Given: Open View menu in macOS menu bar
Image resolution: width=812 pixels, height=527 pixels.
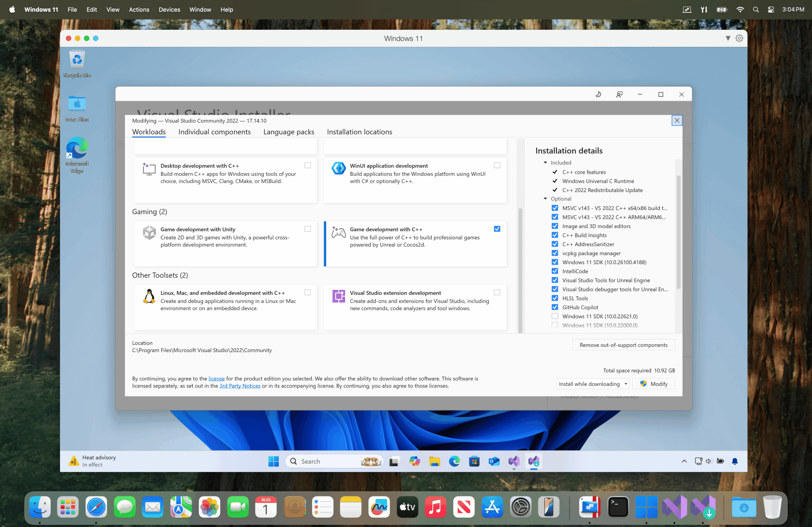Looking at the screenshot, I should 113,10.
